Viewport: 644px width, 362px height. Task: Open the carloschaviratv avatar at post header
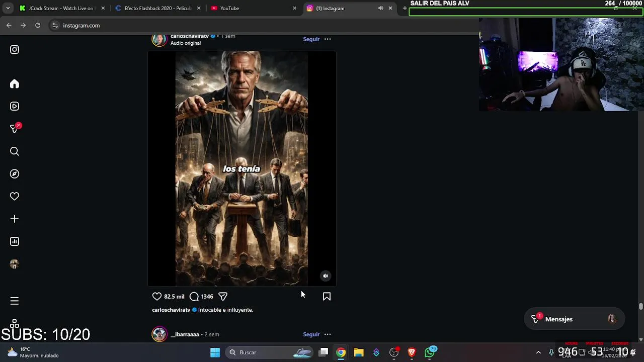(159, 40)
